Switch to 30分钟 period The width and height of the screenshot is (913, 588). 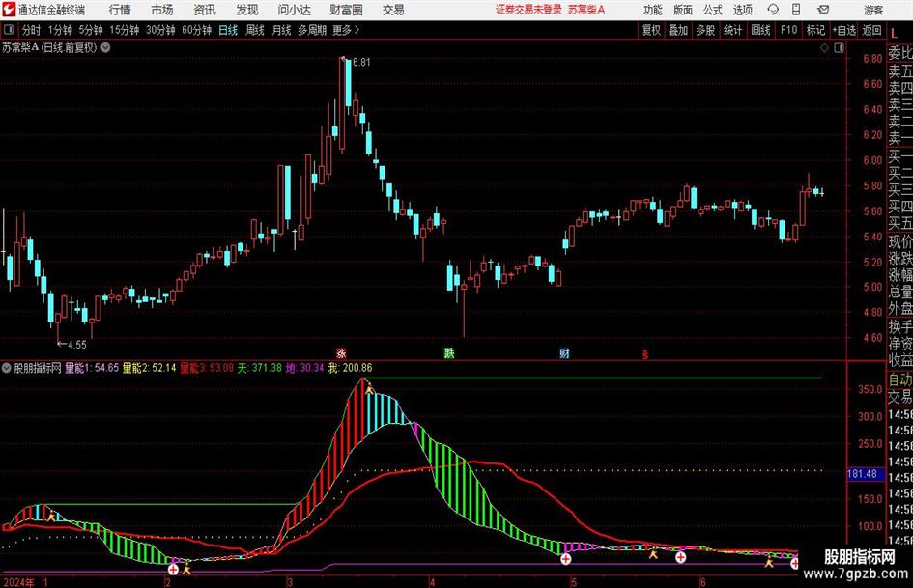[160, 30]
